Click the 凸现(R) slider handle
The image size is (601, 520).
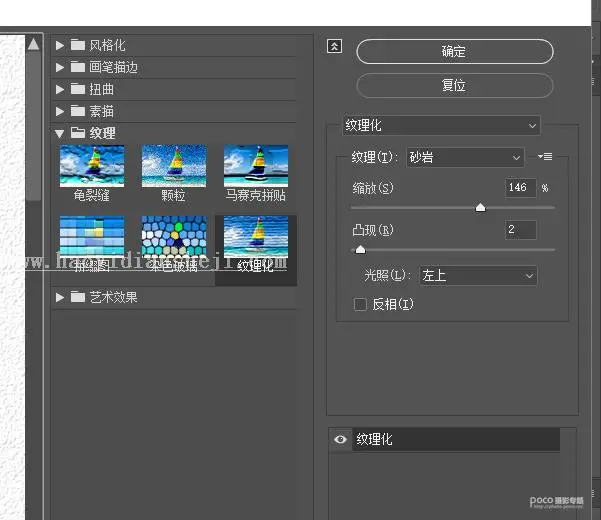(360, 250)
